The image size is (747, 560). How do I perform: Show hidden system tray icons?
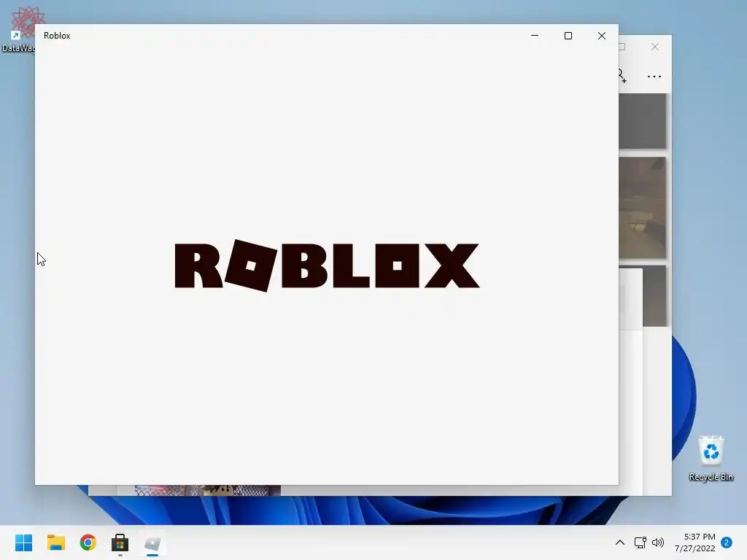(x=620, y=542)
